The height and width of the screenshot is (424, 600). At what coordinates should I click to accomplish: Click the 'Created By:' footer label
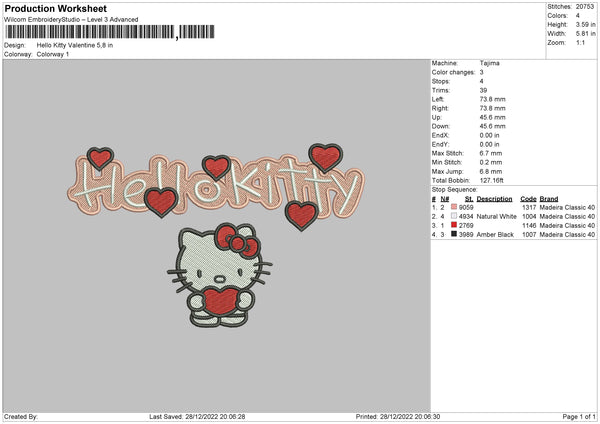click(x=21, y=416)
